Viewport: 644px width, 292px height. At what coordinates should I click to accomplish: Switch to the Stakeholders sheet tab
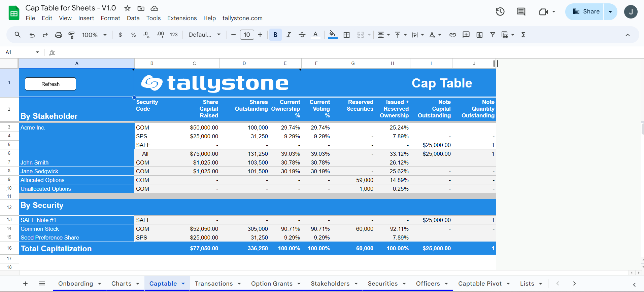tap(330, 284)
